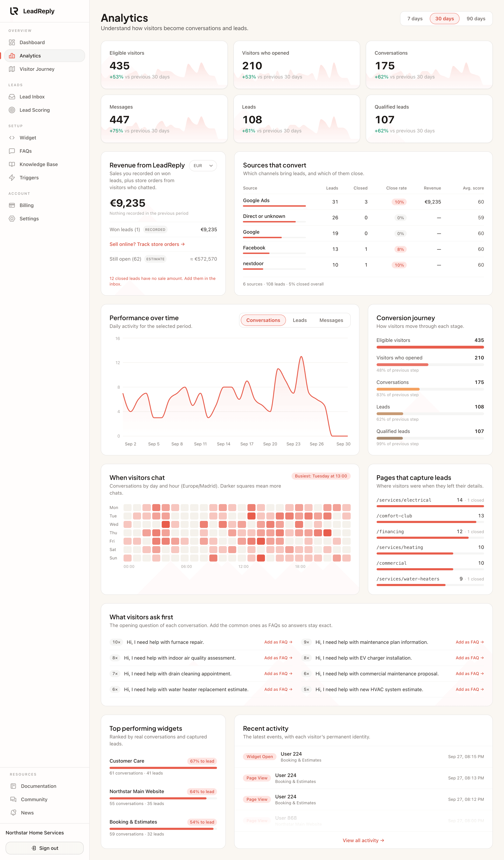Image resolution: width=504 pixels, height=860 pixels.
Task: Click the Customer Care widget progress bar
Action: point(163,768)
